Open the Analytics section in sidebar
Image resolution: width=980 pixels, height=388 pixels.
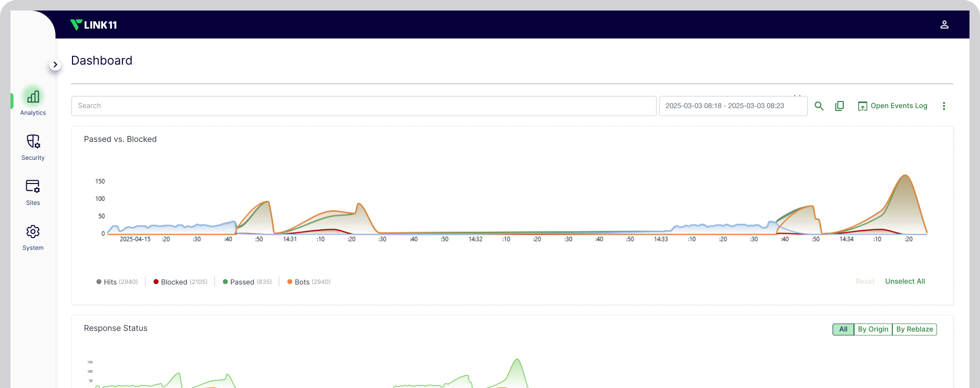coord(33,101)
